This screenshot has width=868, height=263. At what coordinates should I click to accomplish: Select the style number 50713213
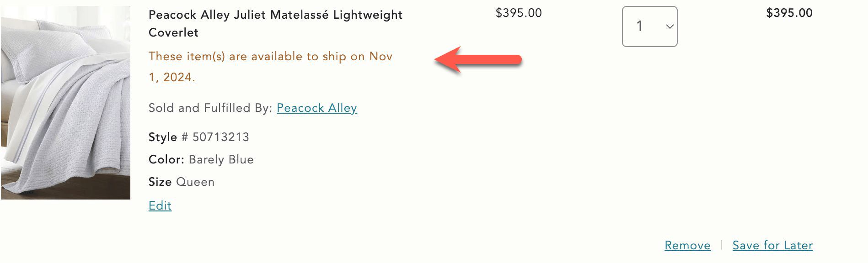tap(220, 137)
